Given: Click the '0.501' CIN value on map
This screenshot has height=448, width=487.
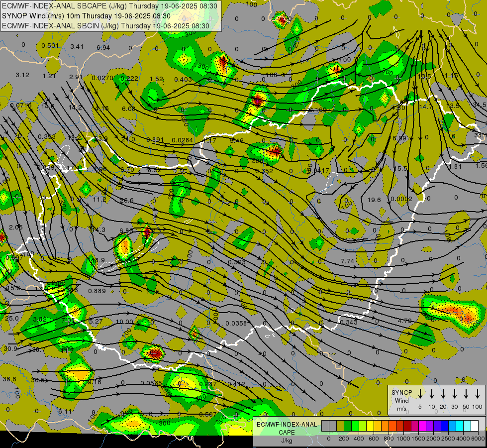Looking at the screenshot, I should coord(50,46).
